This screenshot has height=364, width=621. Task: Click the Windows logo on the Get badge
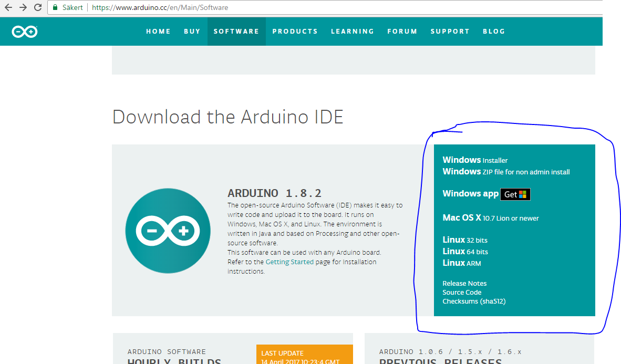pos(522,194)
